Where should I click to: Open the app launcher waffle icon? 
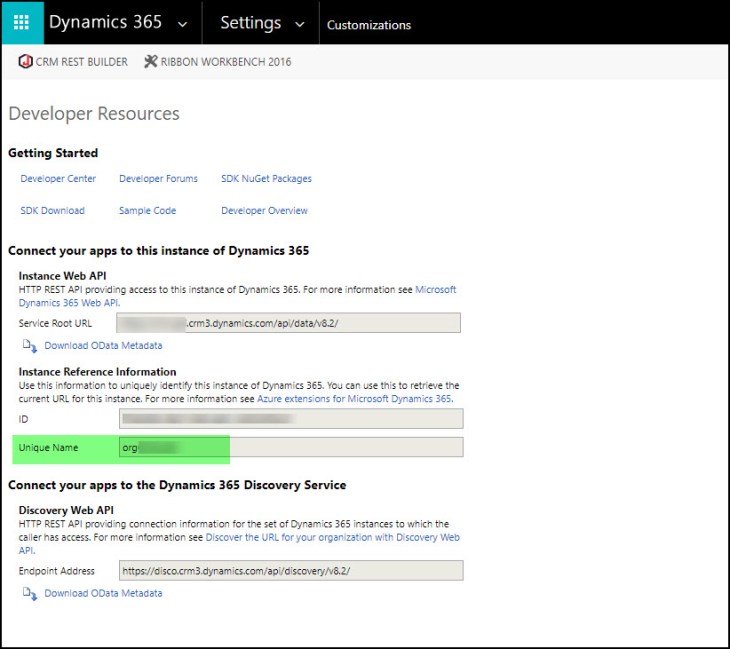coord(22,23)
